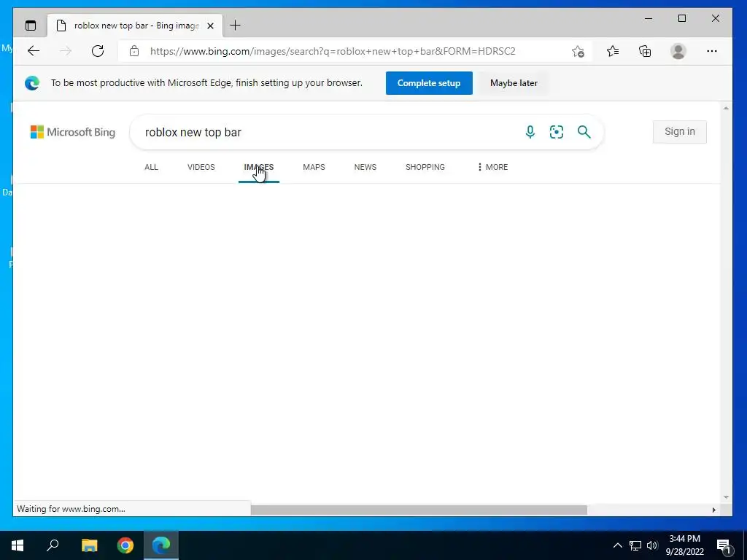Switch to the SHOPPING tab
Image resolution: width=747 pixels, height=560 pixels.
tap(425, 167)
